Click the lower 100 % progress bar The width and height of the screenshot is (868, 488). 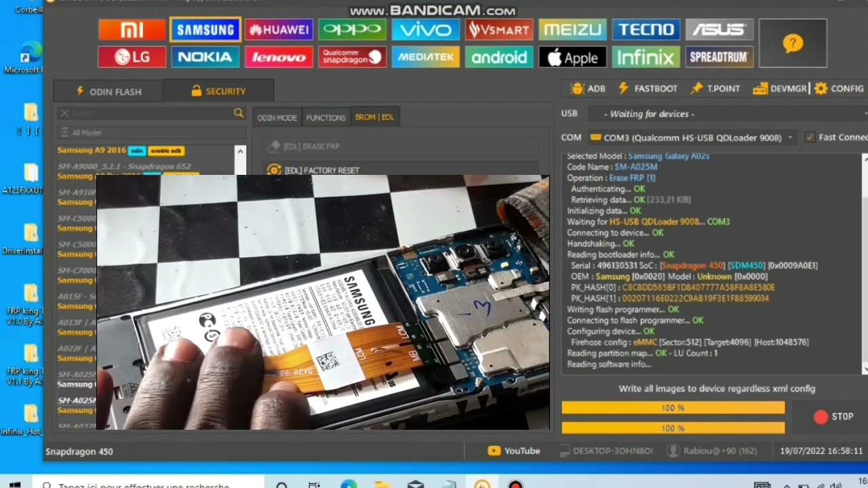point(673,428)
